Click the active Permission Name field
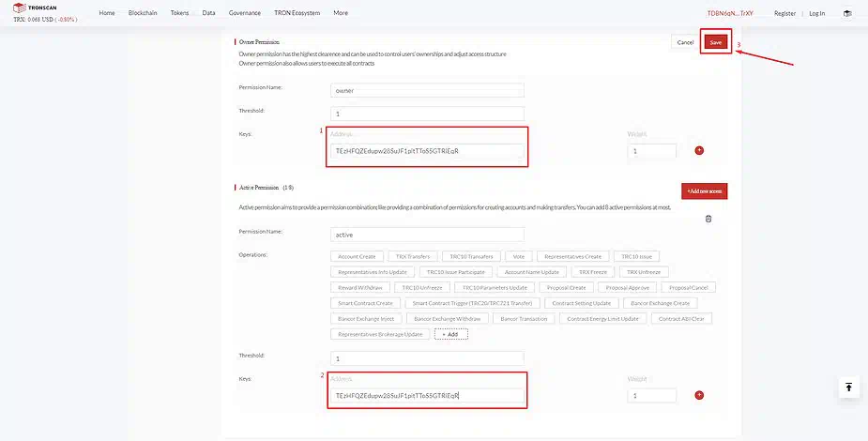Screen dimensions: 868x441 427,235
